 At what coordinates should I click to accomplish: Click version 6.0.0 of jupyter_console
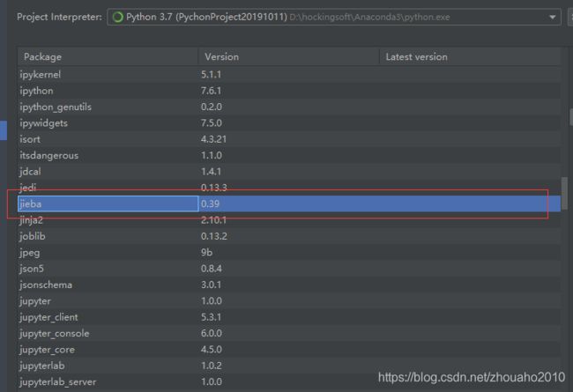coord(212,333)
